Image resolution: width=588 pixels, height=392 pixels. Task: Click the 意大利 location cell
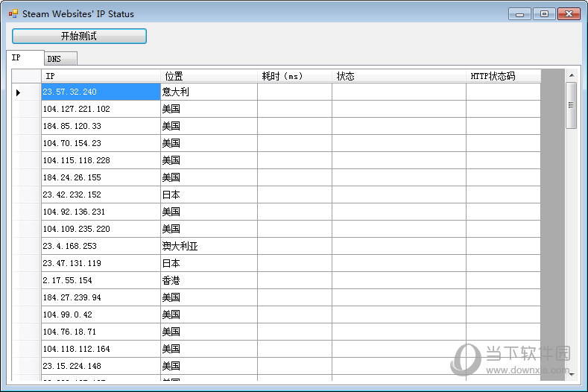tap(209, 92)
